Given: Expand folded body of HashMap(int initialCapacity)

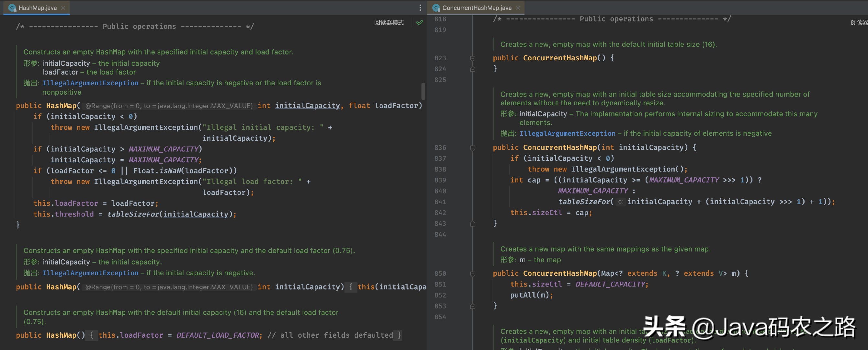Looking at the screenshot, I should point(350,287).
